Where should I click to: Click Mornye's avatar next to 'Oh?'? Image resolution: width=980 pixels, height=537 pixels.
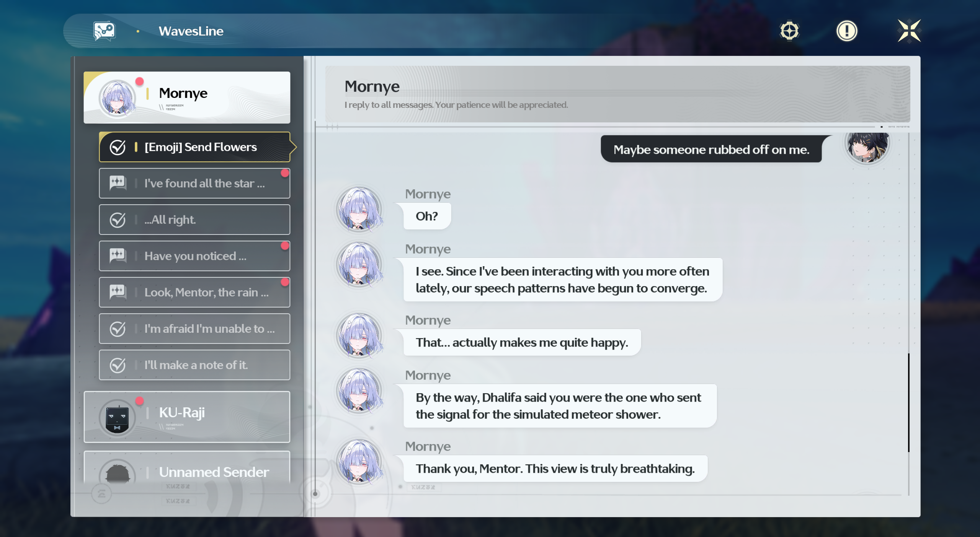click(x=359, y=209)
